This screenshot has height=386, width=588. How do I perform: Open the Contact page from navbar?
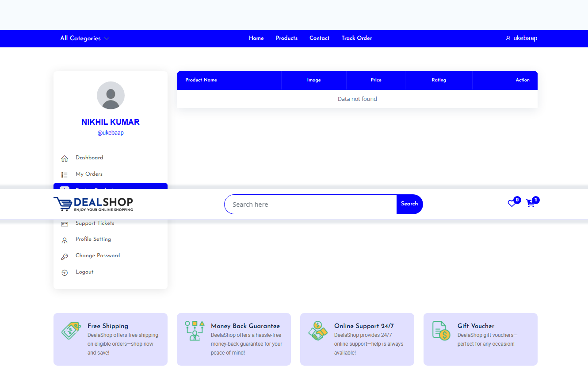click(x=319, y=38)
